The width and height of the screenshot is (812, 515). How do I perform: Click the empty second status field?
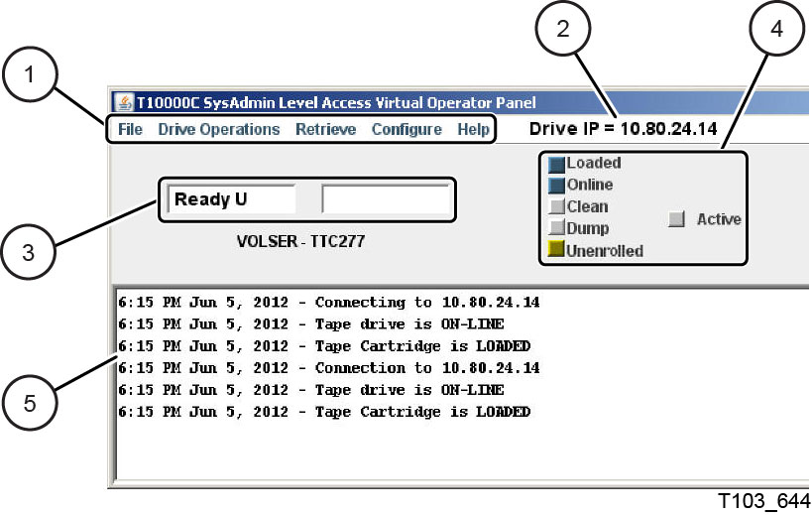point(386,199)
